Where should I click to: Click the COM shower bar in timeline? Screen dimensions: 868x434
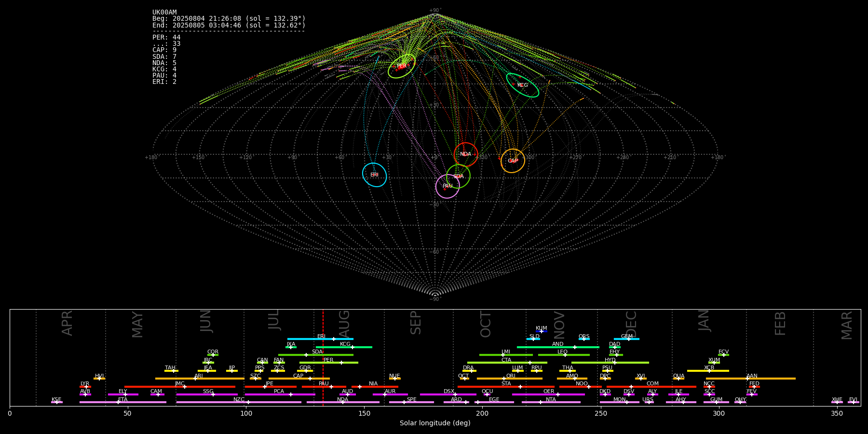click(x=652, y=386)
